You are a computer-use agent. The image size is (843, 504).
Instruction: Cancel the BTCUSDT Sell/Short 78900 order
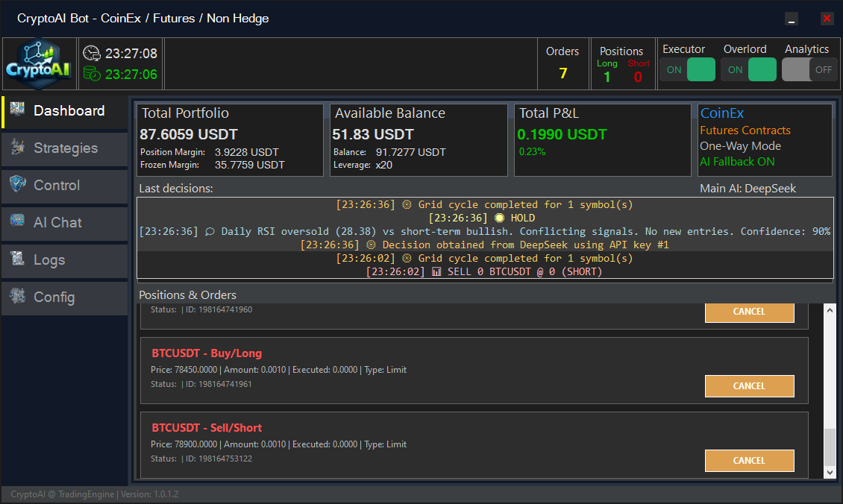[x=749, y=461]
